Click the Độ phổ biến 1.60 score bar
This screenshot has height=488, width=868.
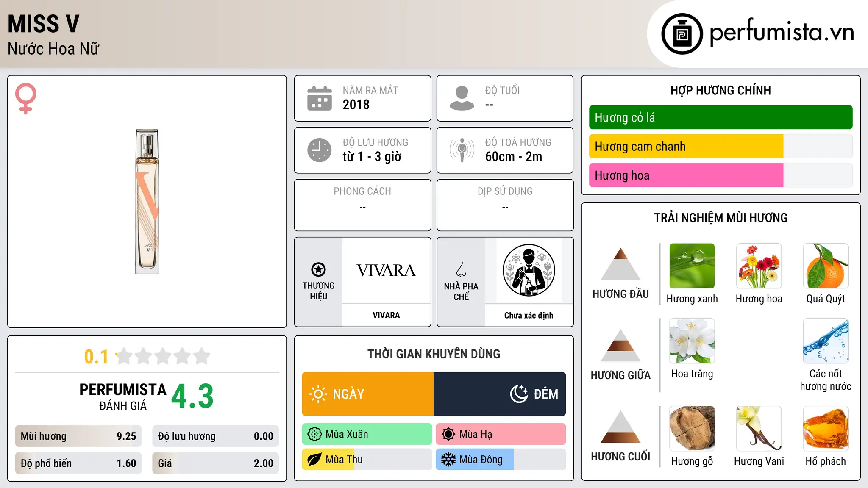pyautogui.click(x=78, y=463)
